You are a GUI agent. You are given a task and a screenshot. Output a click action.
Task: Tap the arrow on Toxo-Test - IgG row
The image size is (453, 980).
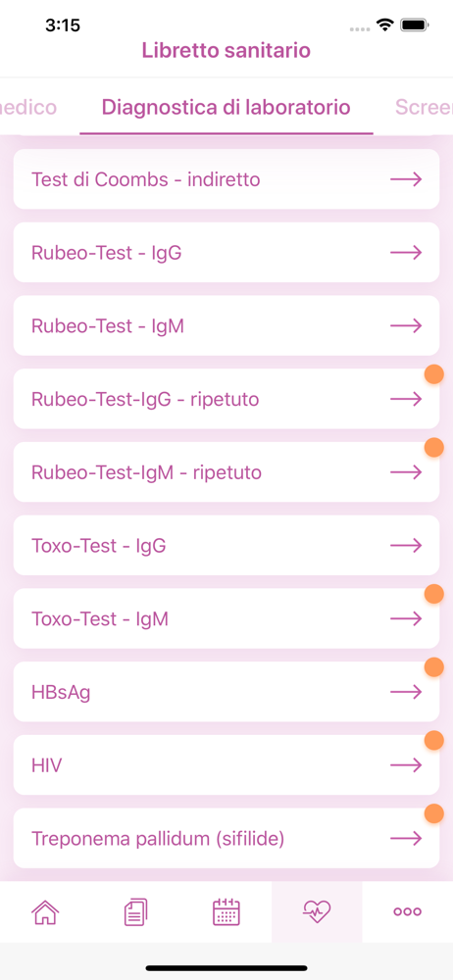[x=406, y=546]
